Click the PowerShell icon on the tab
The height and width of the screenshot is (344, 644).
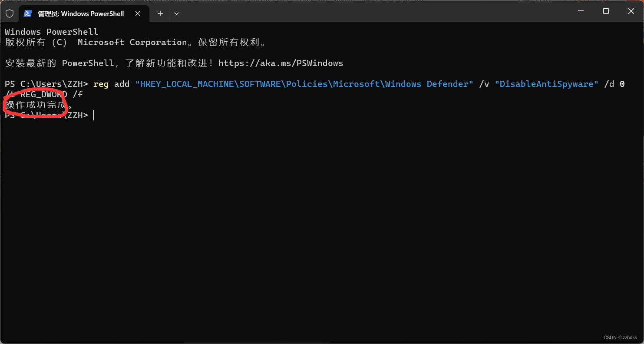28,13
